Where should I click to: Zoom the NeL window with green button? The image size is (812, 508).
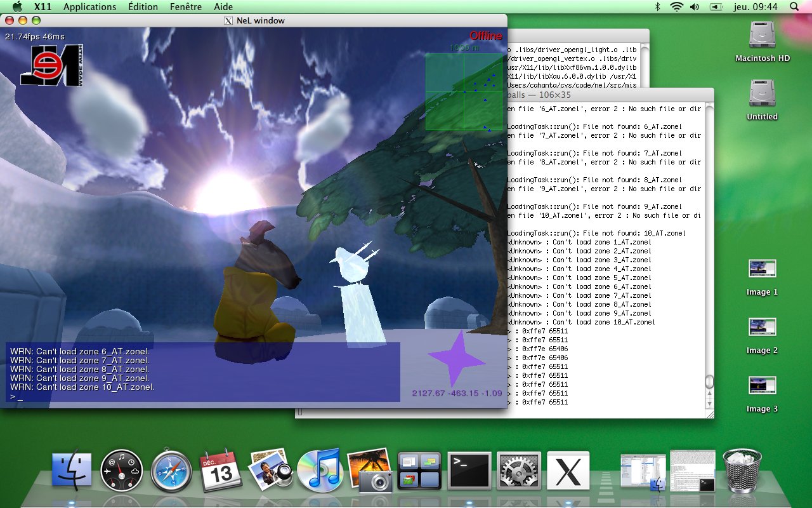[36, 20]
